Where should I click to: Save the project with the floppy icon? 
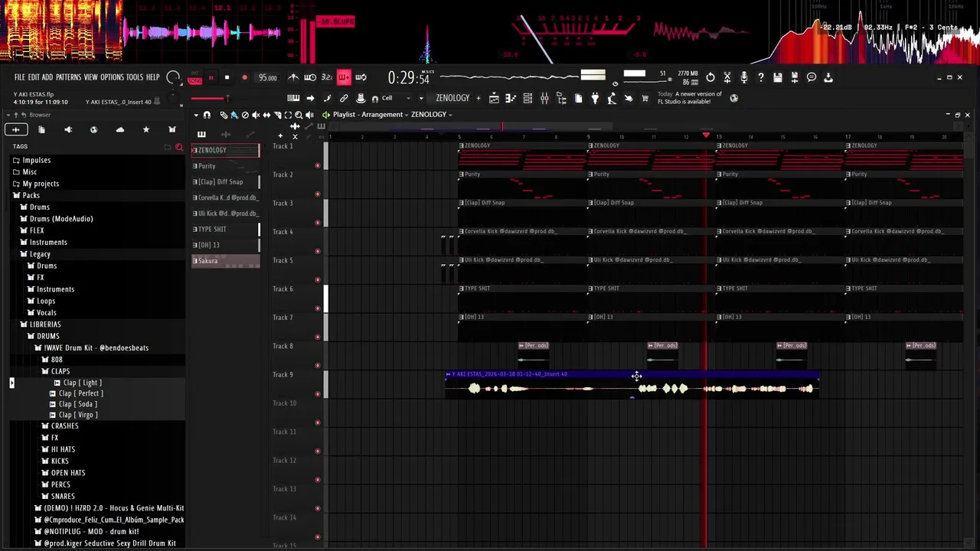[778, 77]
